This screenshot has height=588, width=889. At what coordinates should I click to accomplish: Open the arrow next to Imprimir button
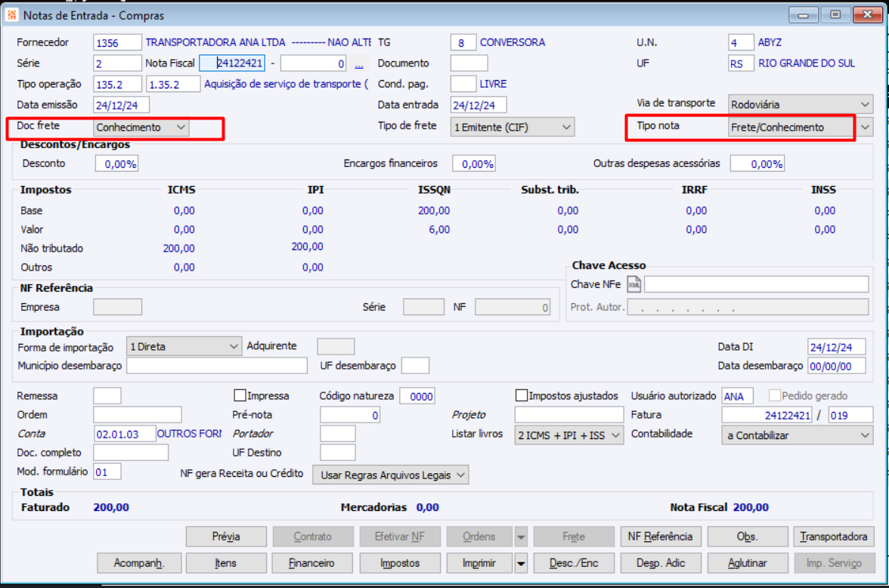[521, 563]
